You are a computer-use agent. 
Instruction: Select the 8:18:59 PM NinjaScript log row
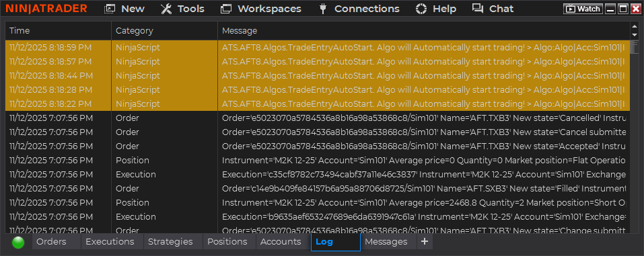317,48
